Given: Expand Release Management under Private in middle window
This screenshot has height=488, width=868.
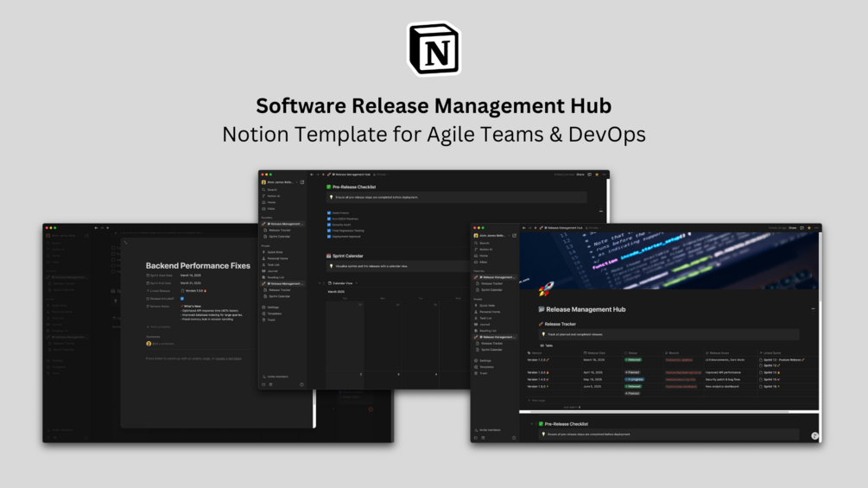Looking at the screenshot, I should pyautogui.click(x=283, y=283).
